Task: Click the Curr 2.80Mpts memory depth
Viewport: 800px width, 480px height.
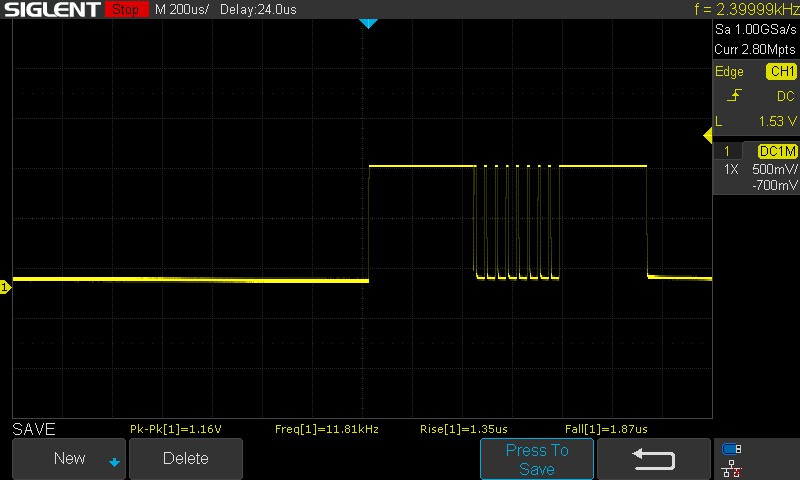Action: (755, 49)
